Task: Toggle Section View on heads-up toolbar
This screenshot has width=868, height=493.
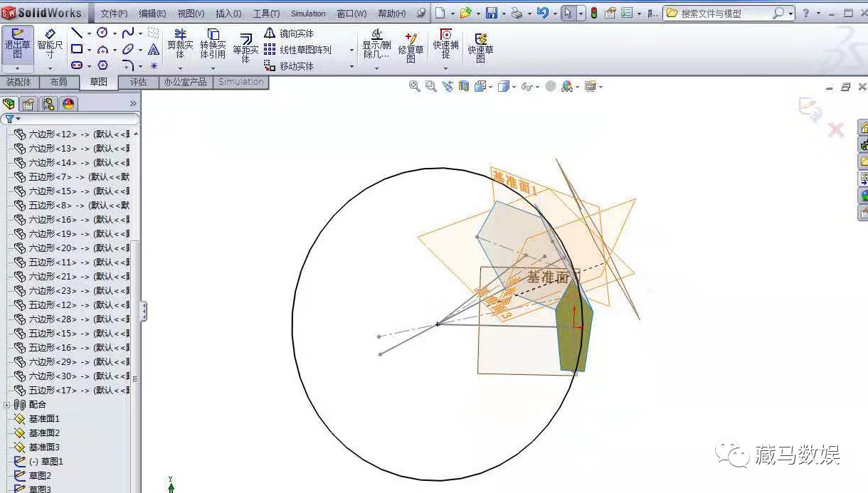Action: 463,86
